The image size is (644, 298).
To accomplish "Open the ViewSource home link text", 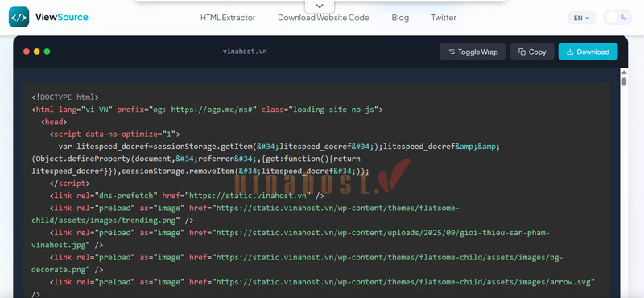I will pyautogui.click(x=62, y=17).
